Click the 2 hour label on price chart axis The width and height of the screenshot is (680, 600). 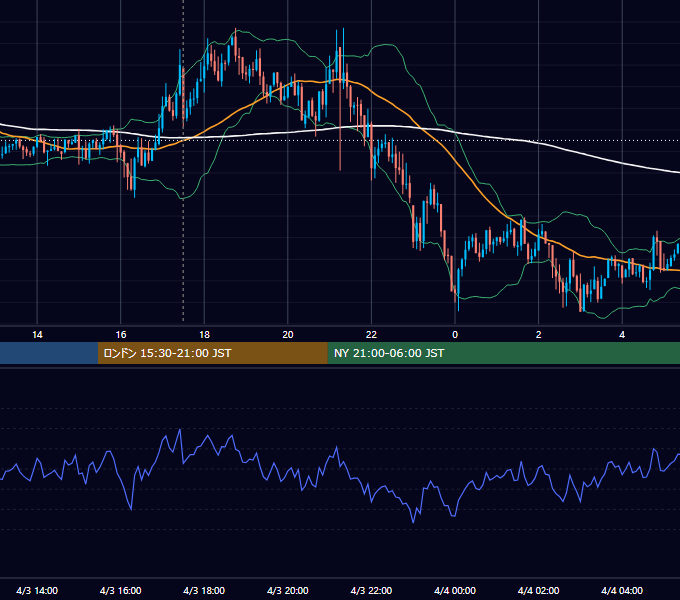(x=539, y=335)
